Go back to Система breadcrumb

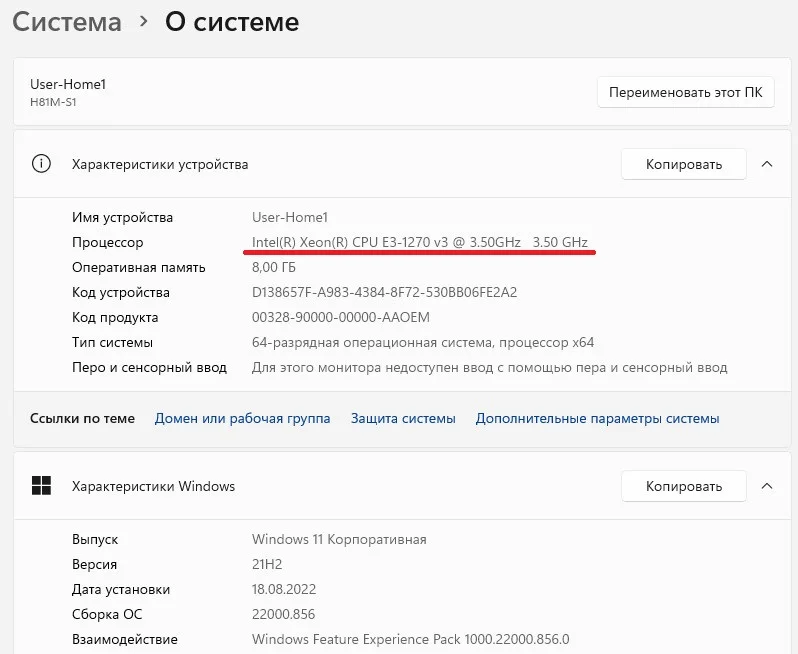pos(67,22)
